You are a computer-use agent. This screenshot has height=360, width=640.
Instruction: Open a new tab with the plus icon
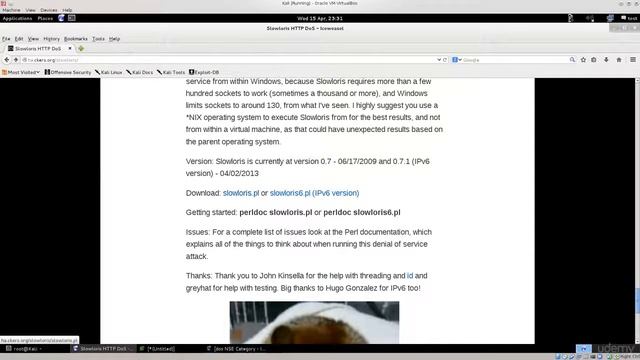(81, 49)
